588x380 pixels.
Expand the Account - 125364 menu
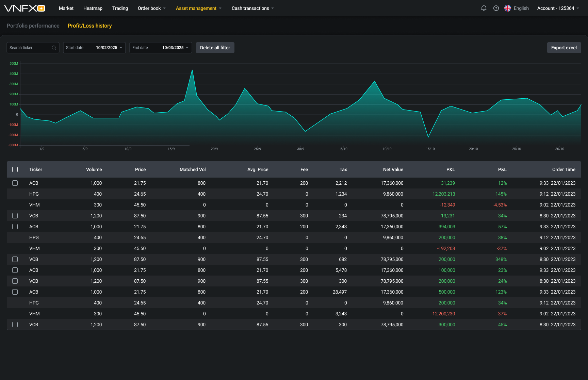[x=558, y=8]
